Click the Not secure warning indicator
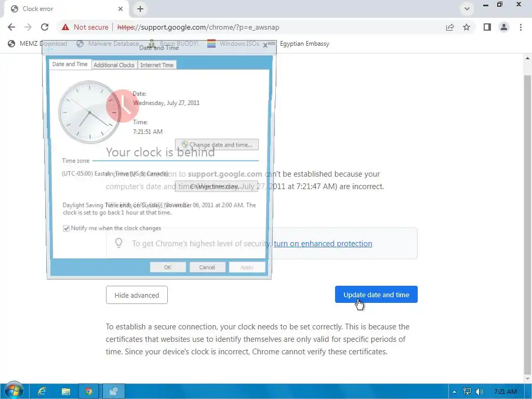 point(85,27)
